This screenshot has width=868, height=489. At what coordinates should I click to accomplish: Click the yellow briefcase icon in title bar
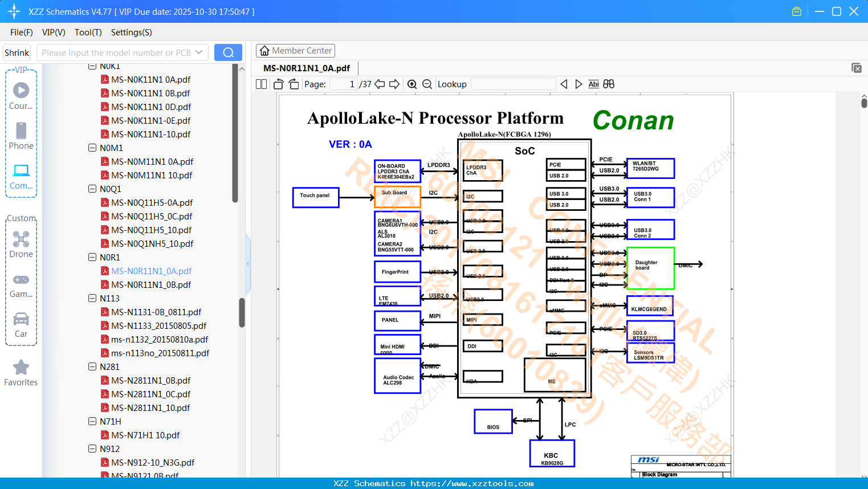pyautogui.click(x=797, y=11)
